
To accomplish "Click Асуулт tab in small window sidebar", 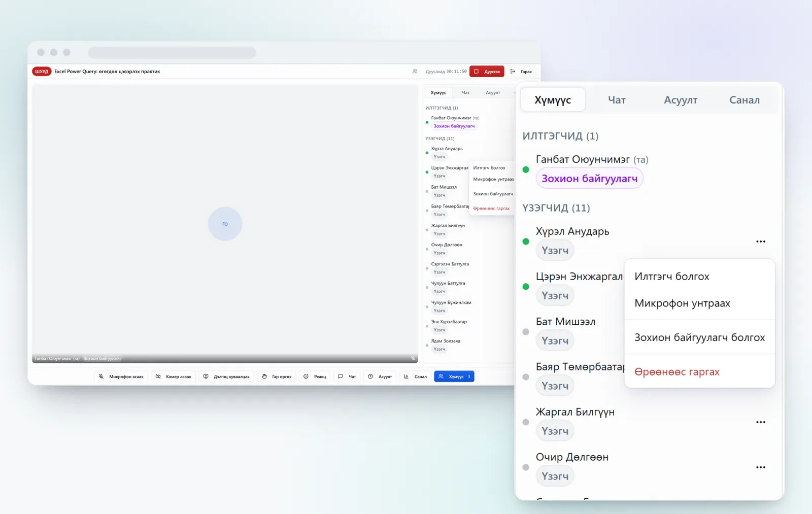I will click(493, 93).
